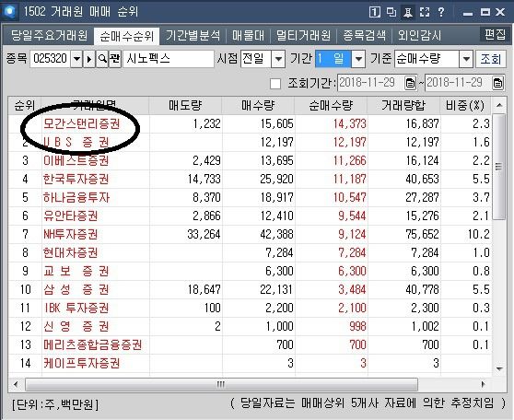Image resolution: width=514 pixels, height=420 pixels.
Task: Click the play arrow next to stock code
Action: pos(89,59)
